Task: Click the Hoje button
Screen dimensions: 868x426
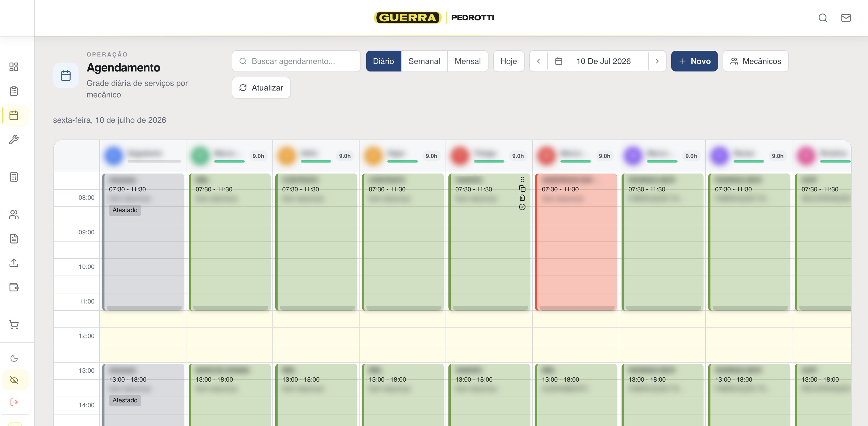Action: [x=508, y=61]
